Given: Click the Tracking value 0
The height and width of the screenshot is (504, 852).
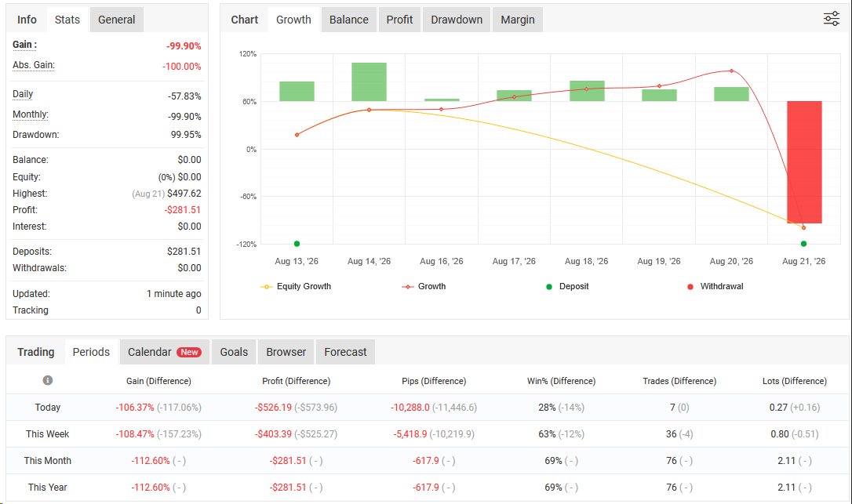Looking at the screenshot, I should (x=198, y=310).
